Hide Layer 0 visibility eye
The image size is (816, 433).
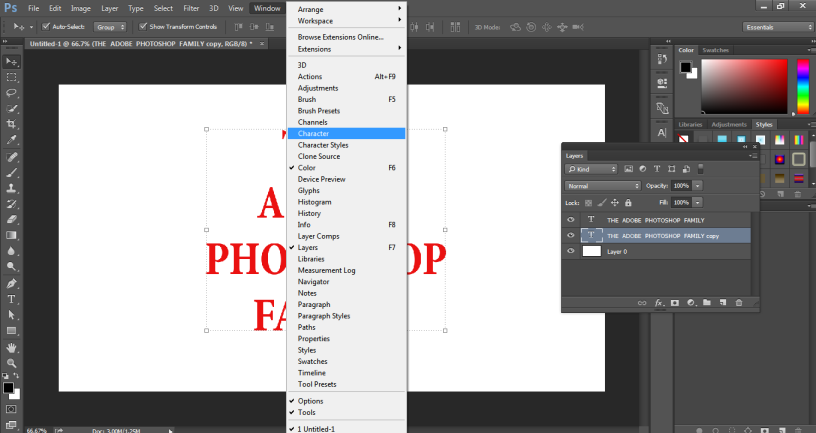click(x=570, y=251)
